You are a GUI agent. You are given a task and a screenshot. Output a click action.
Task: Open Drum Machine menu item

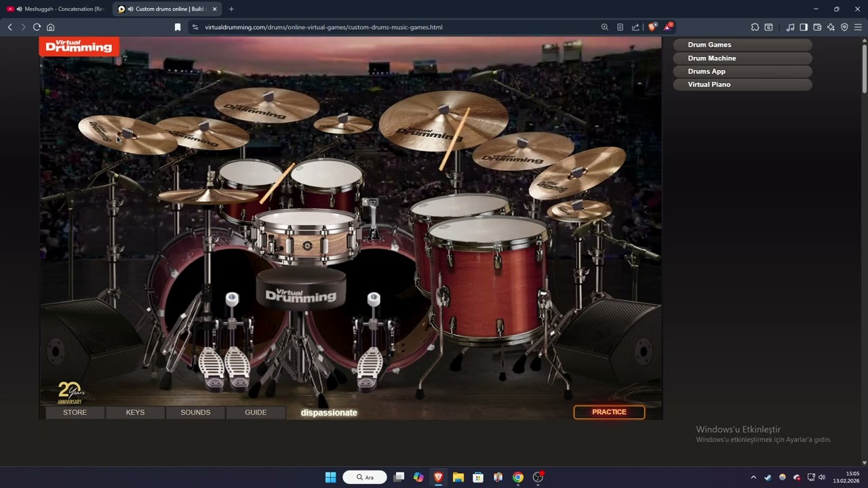point(743,58)
